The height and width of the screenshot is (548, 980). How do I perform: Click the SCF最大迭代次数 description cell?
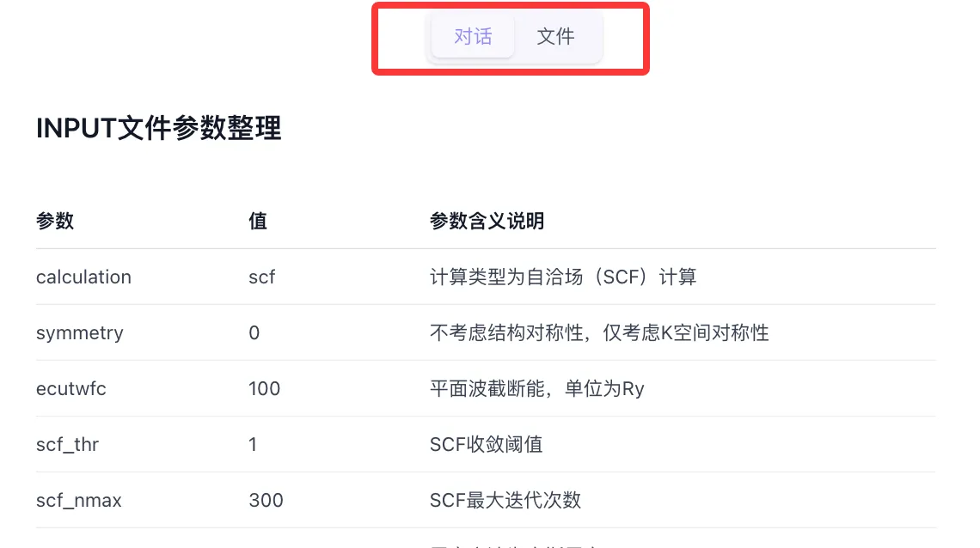(x=505, y=500)
